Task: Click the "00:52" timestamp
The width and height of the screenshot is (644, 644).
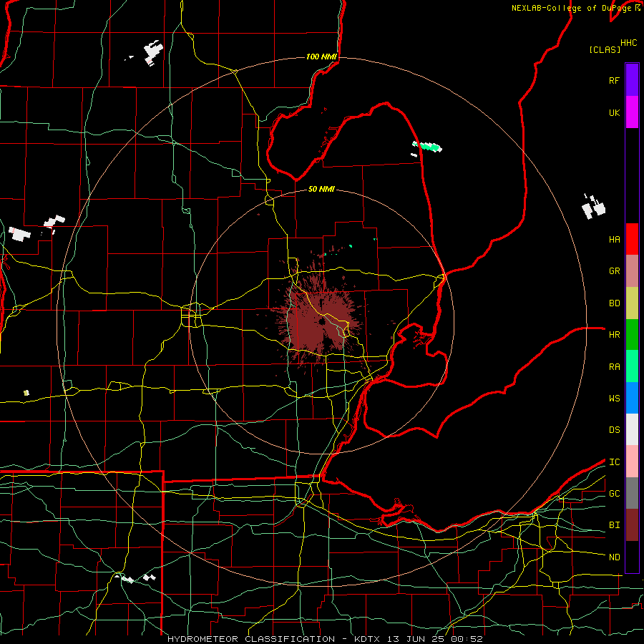Action: pos(467,639)
